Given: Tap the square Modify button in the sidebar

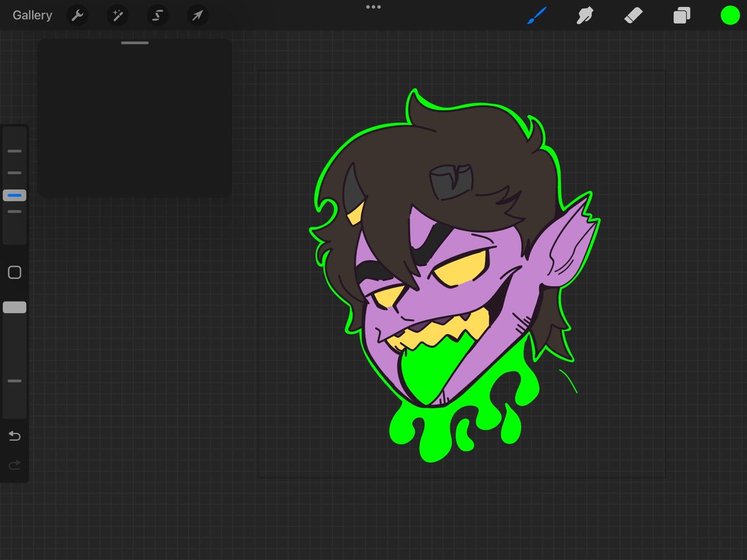Looking at the screenshot, I should (x=15, y=273).
